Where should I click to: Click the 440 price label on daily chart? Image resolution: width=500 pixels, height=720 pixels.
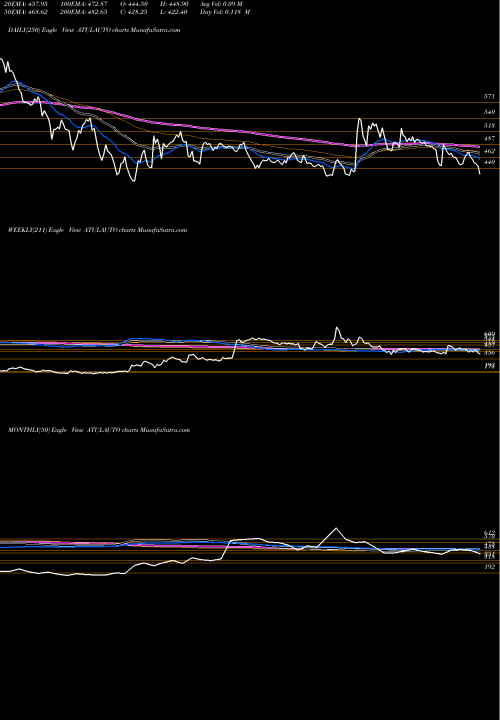coord(489,162)
